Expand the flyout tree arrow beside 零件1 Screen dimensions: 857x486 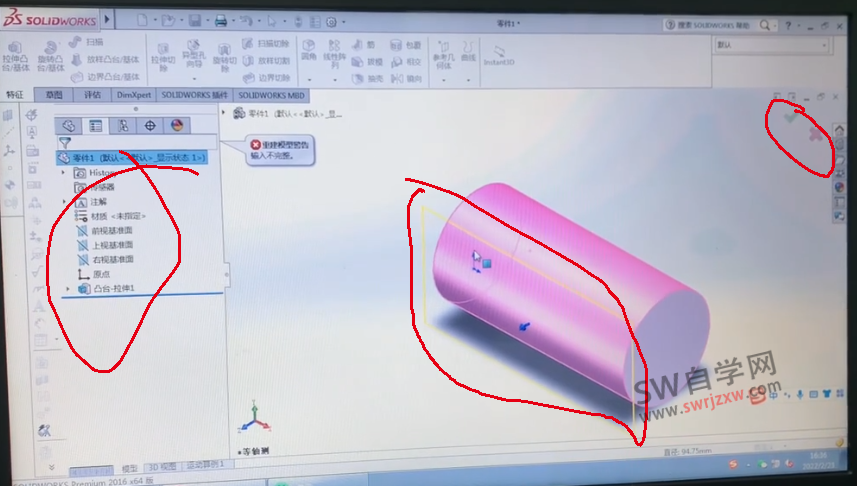(224, 113)
